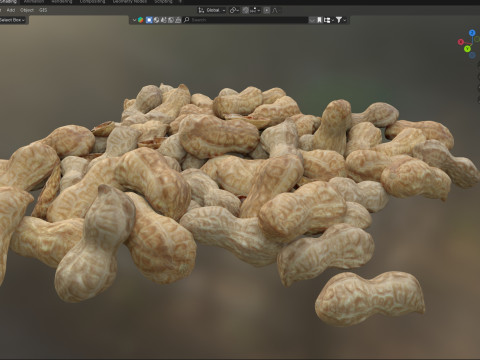Switch to the Scripting workspace tab
Viewport: 480px width, 360px height.
(163, 2)
